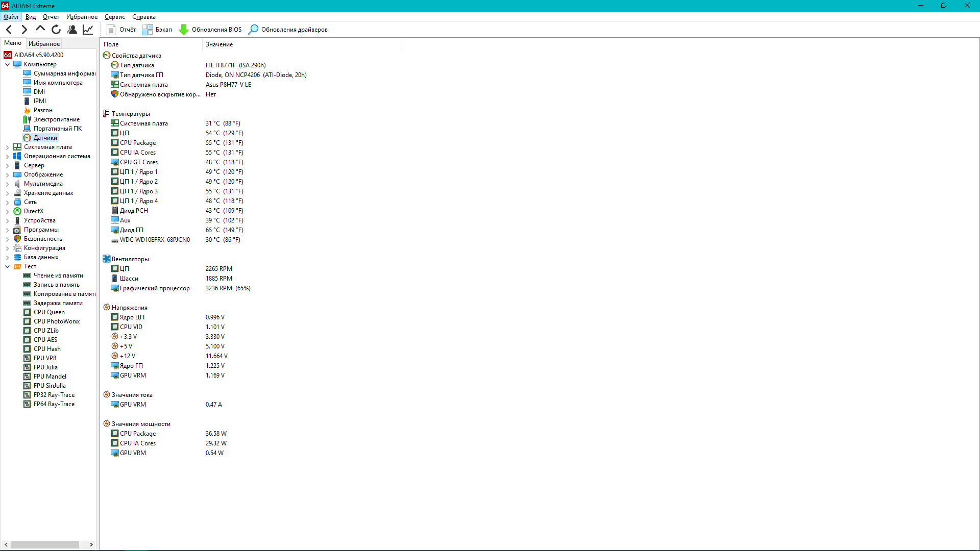Screen dimensions: 980x551
Task: Select the Разгон tree item
Action: tap(43, 110)
